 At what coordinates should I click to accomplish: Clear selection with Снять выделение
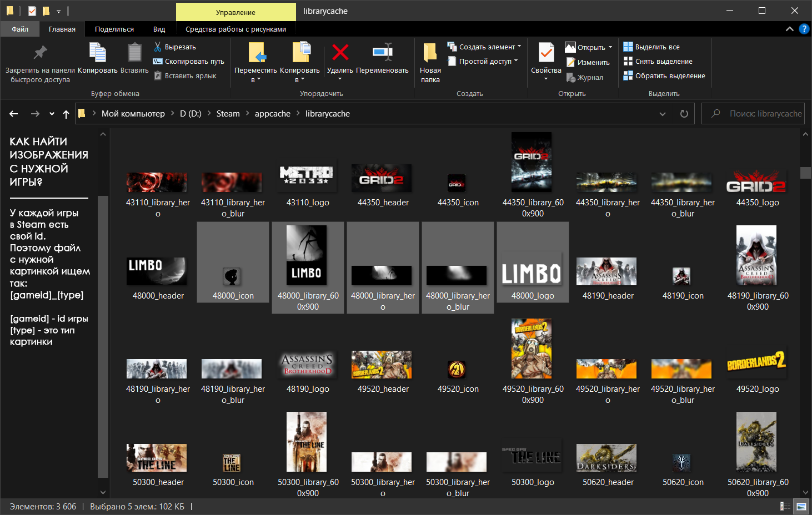(x=658, y=62)
